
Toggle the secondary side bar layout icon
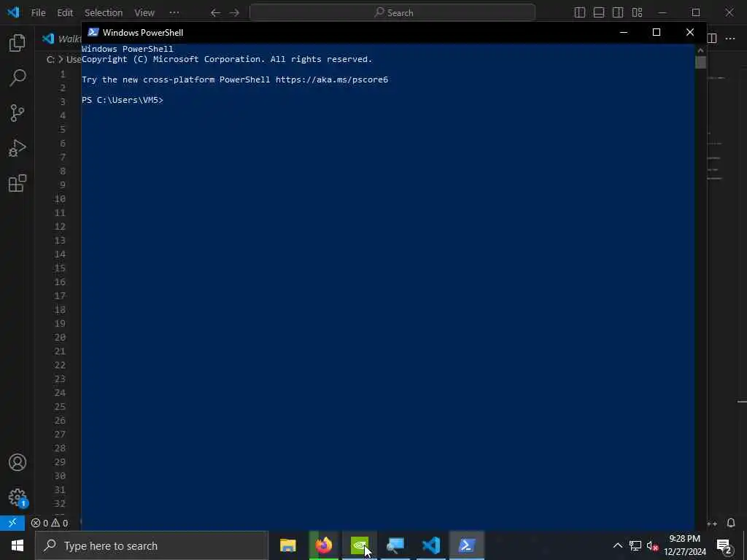(618, 12)
